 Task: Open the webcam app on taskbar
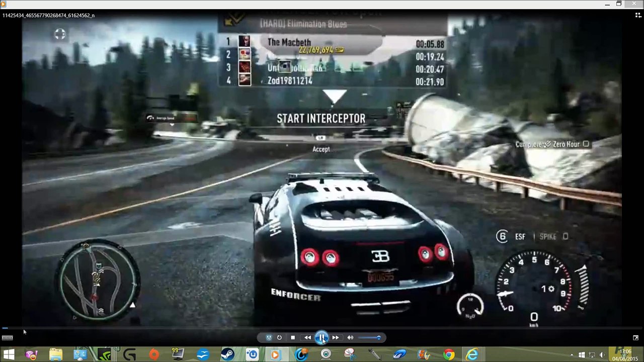[326, 355]
